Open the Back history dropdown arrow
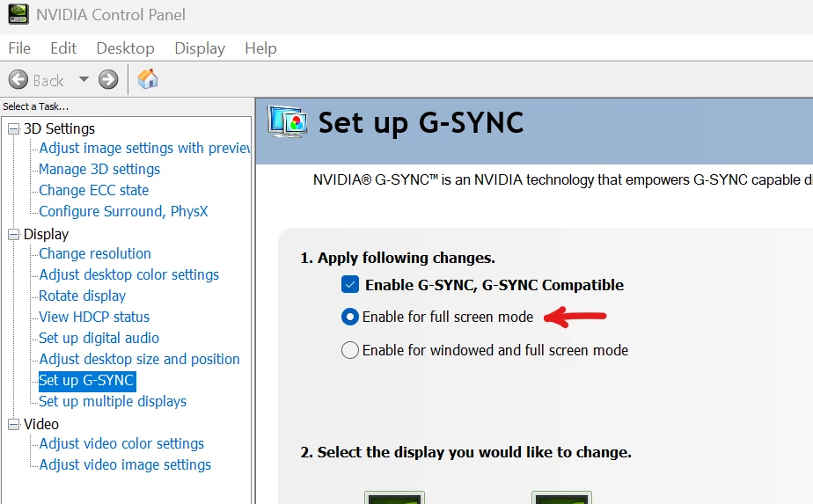This screenshot has height=504, width=813. tap(84, 79)
